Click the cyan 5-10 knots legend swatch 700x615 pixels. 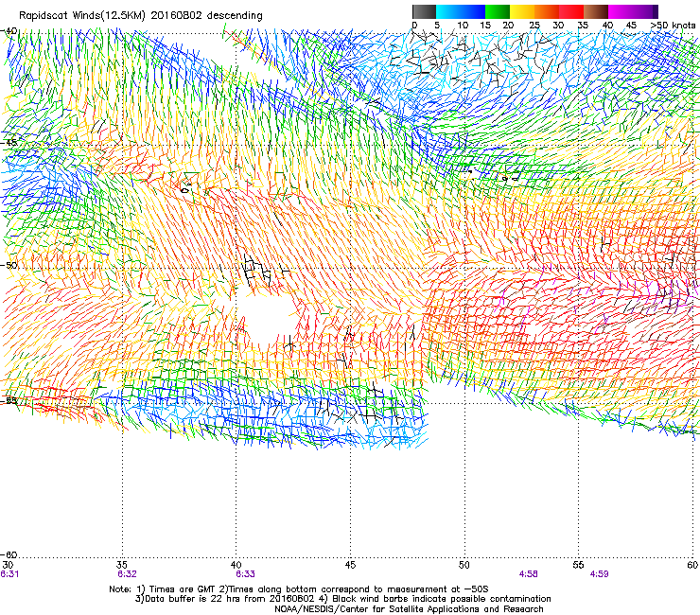(x=448, y=11)
